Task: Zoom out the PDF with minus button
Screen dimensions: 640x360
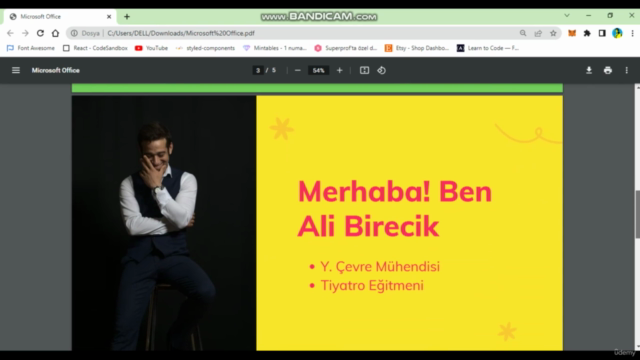Action: click(298, 70)
